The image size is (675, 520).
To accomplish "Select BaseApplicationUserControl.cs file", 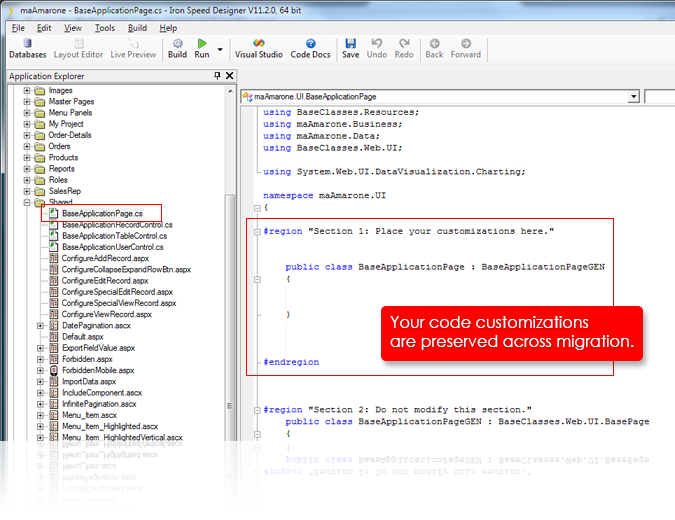I will point(113,247).
